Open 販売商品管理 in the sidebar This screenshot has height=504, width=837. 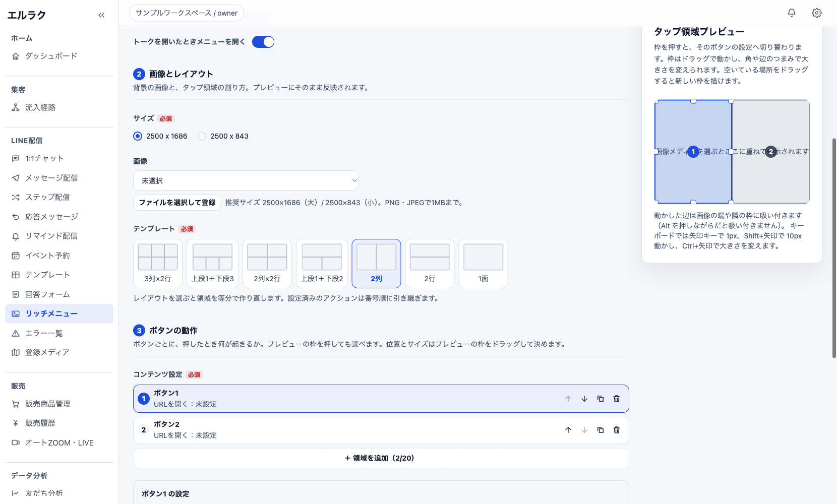[x=59, y=404]
